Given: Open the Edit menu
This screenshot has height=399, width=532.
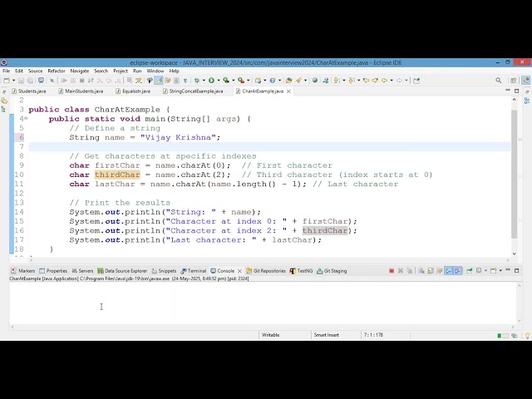Looking at the screenshot, I should 19,71.
